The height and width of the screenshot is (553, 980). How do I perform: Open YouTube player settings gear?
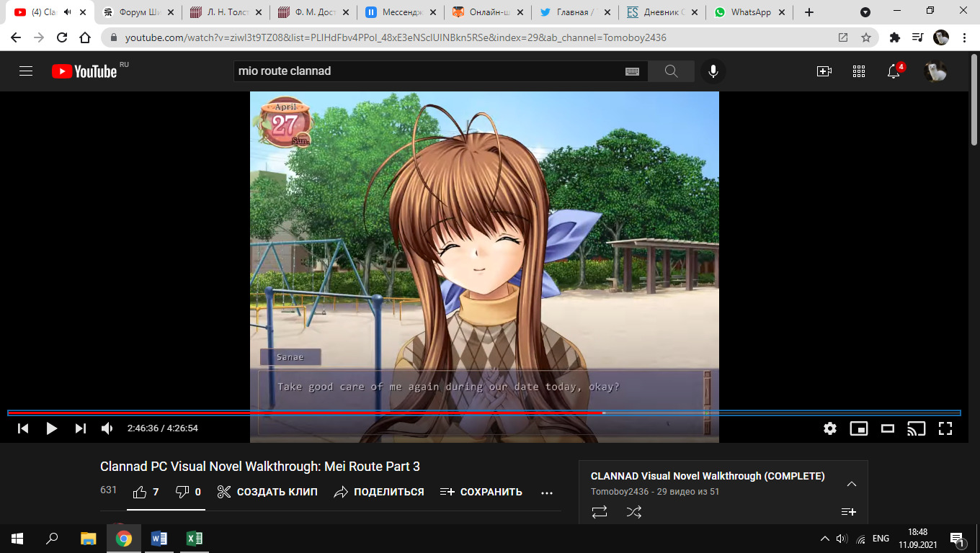pyautogui.click(x=830, y=428)
